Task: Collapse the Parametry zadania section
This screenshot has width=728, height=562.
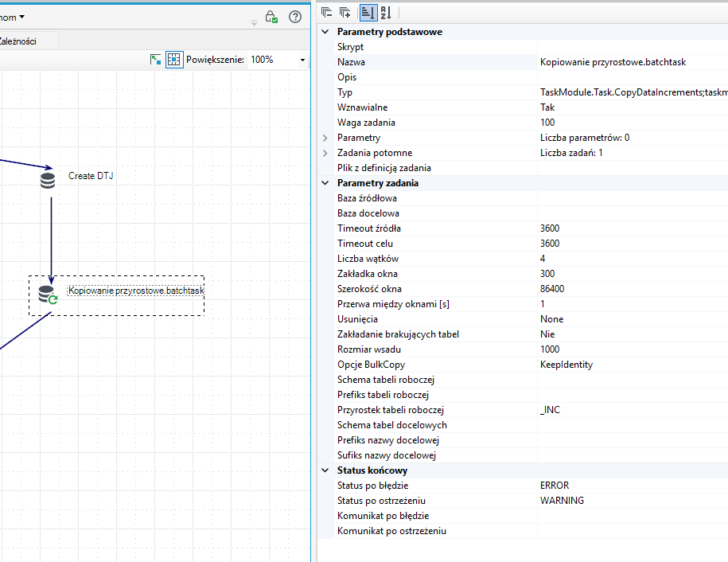Action: pos(325,183)
